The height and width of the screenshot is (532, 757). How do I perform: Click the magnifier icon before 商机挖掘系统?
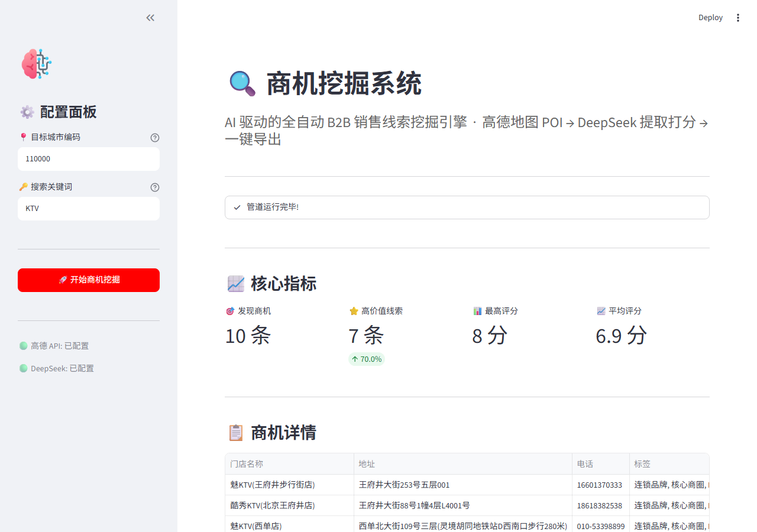242,84
